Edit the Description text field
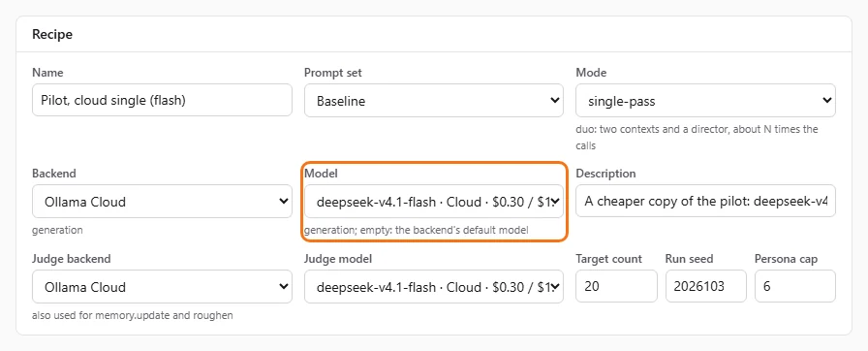This screenshot has width=868, height=351. [706, 202]
